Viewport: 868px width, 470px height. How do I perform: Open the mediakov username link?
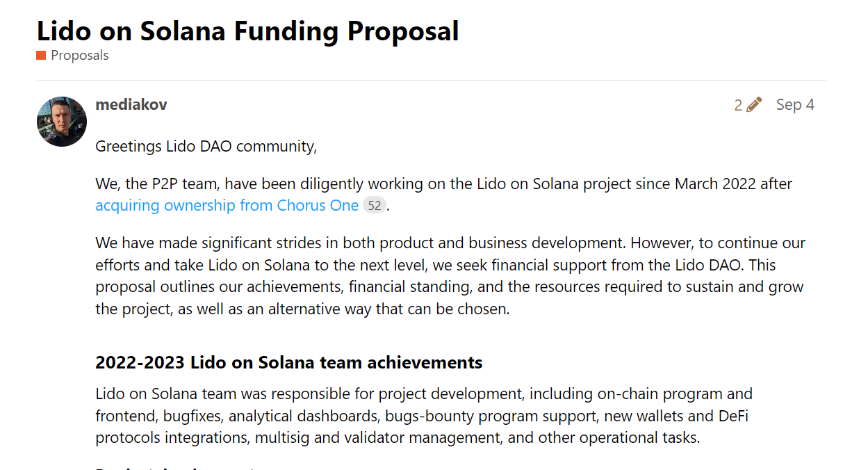pos(131,104)
